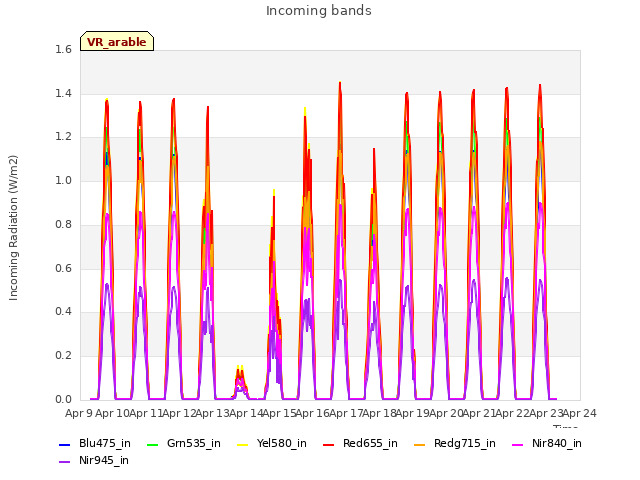This screenshot has height=480, width=640.
Task: Click the Red655_in legend label
Action: click(370, 443)
